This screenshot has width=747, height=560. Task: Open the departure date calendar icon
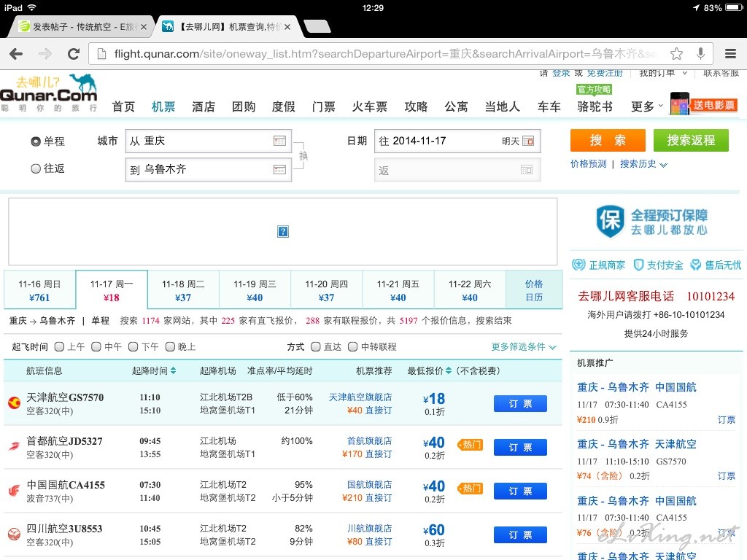(528, 141)
